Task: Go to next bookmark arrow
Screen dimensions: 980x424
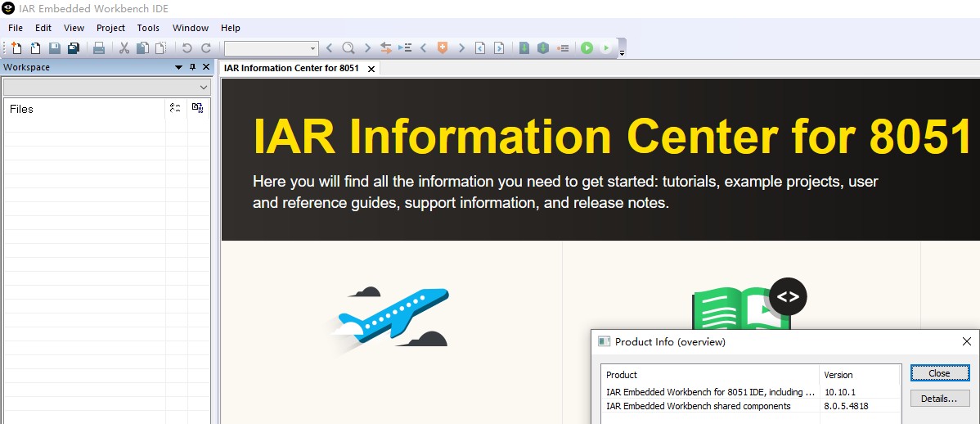Action: [x=462, y=48]
